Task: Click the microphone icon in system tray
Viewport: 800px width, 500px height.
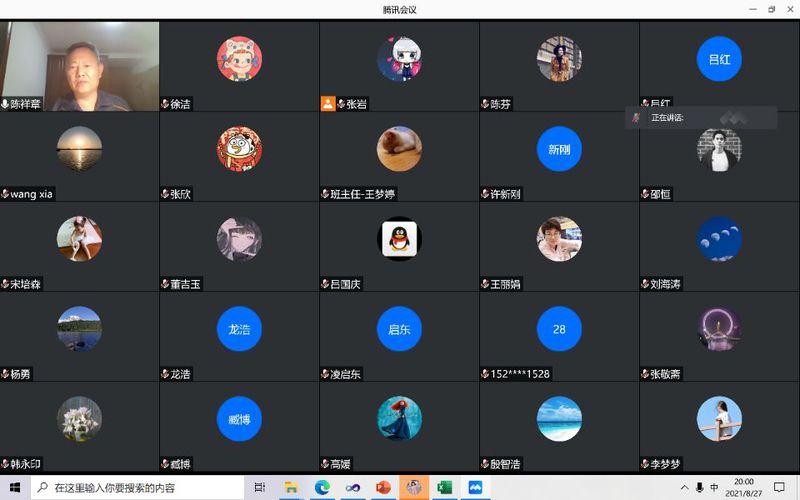Action: click(x=699, y=487)
